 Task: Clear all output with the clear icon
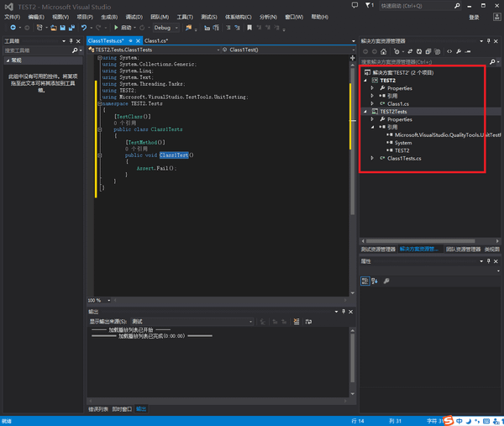click(297, 322)
